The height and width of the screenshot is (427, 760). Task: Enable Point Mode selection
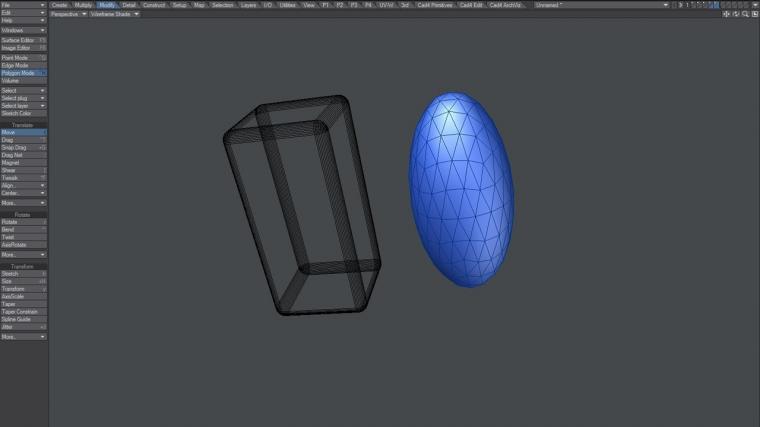coord(23,58)
